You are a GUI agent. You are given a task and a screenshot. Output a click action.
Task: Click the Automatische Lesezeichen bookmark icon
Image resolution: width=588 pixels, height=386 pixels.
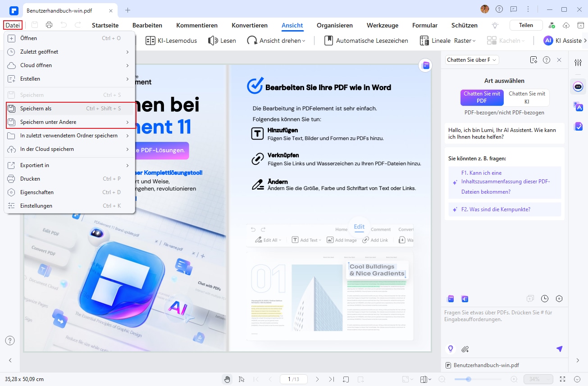click(329, 41)
